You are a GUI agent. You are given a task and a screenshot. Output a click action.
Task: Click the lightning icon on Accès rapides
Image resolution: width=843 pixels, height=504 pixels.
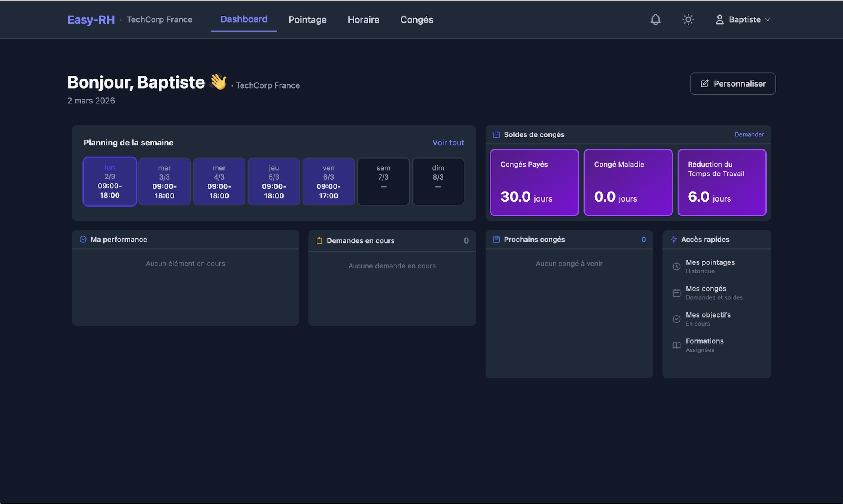[674, 239]
